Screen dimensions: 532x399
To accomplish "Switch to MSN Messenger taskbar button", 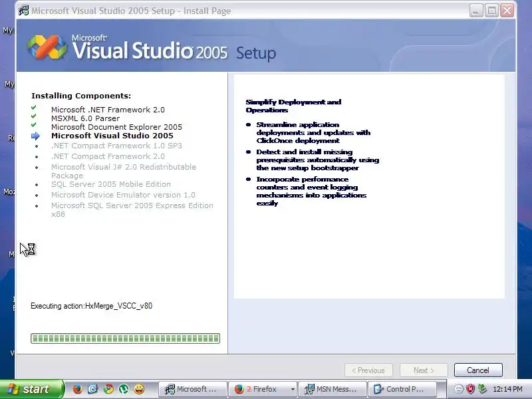I will point(332,389).
